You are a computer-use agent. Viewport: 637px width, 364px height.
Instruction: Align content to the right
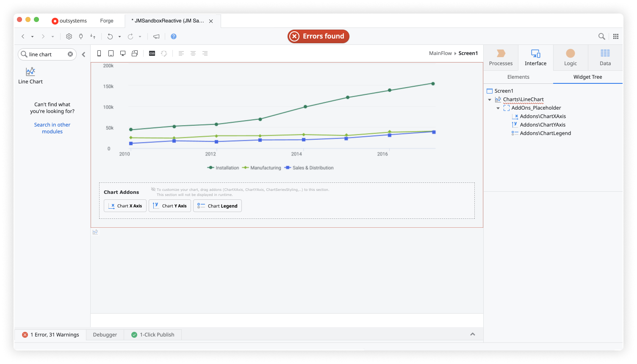(205, 53)
